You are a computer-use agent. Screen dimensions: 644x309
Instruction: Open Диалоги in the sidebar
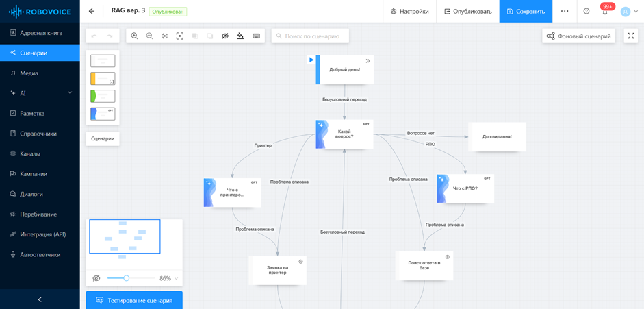point(31,194)
